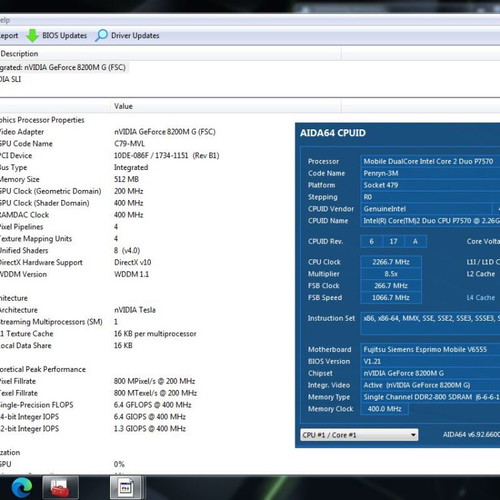Click the GPU utilization 0% value
Screen dimensions: 500x500
tap(119, 464)
